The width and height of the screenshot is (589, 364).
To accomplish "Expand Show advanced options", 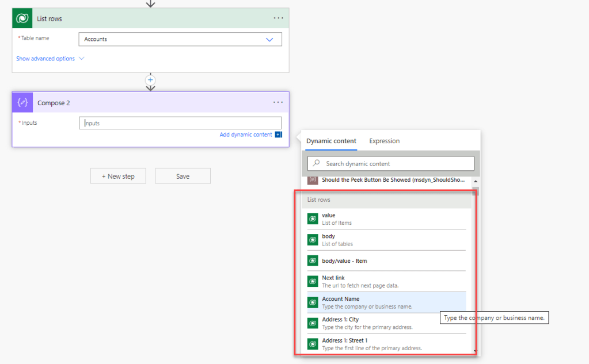I will tap(50, 59).
